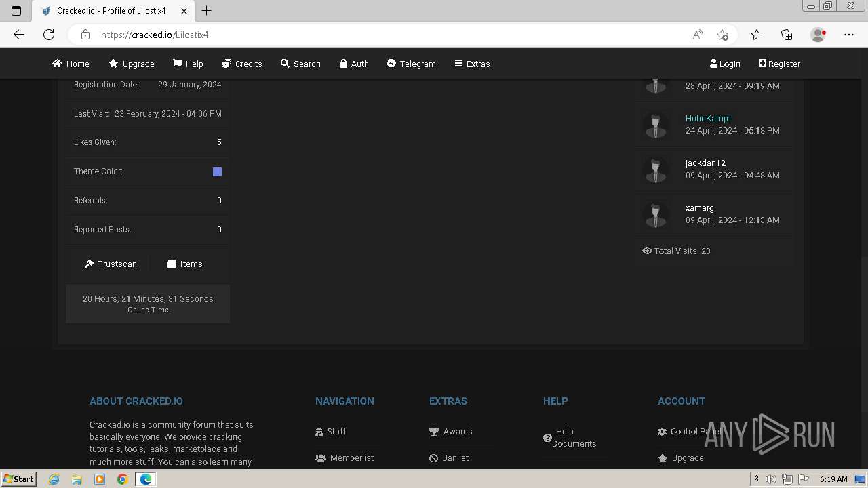The height and width of the screenshot is (488, 868).
Task: Click the browser profile avatar
Action: pos(818,35)
